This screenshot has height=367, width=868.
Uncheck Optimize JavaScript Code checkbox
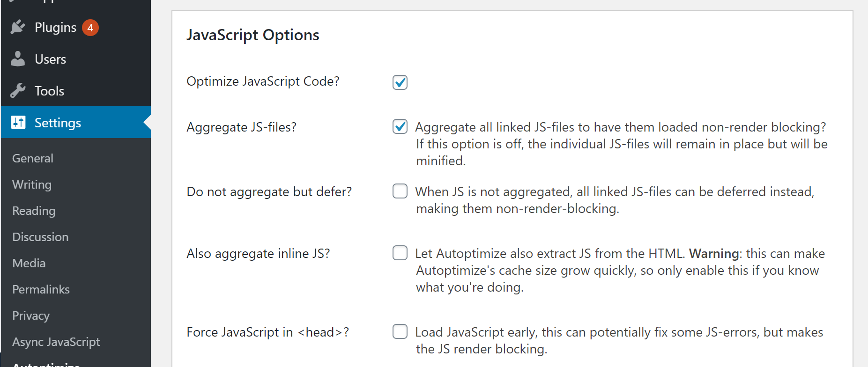[x=400, y=82]
